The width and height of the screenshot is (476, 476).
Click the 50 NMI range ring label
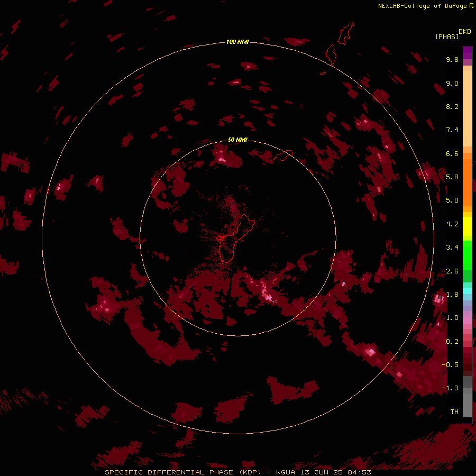[x=237, y=140]
